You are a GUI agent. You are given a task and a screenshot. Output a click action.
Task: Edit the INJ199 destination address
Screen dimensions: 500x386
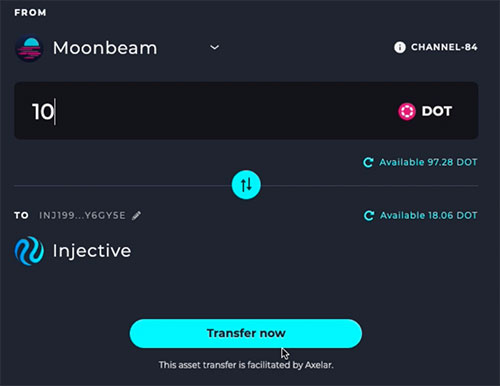(x=136, y=216)
